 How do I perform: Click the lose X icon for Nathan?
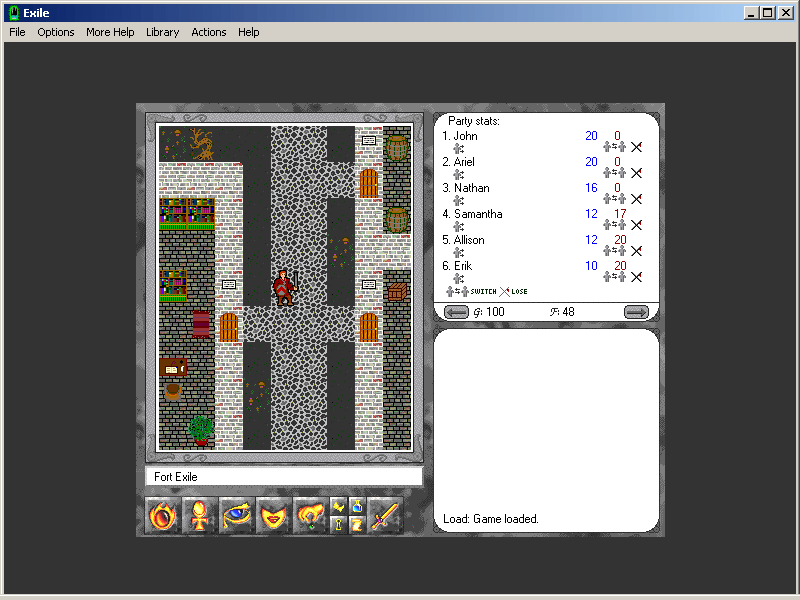tap(636, 199)
